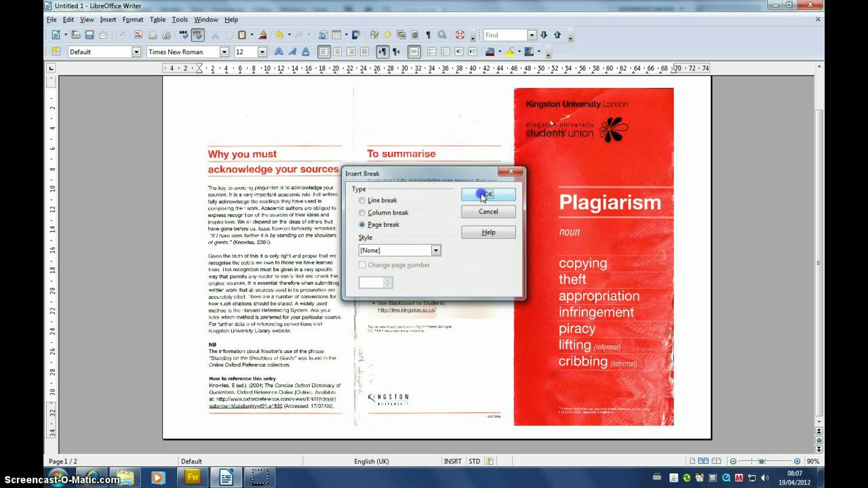Screen dimensions: 868x488
Task: Click the Zoom magnifier toolbar icon
Action: [x=442, y=35]
